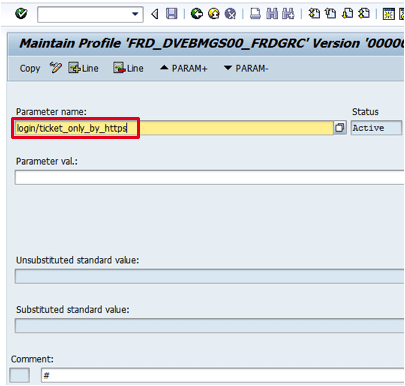This screenshot has height=386, width=405.
Task: Click the Comment text field with #
Action: click(223, 375)
